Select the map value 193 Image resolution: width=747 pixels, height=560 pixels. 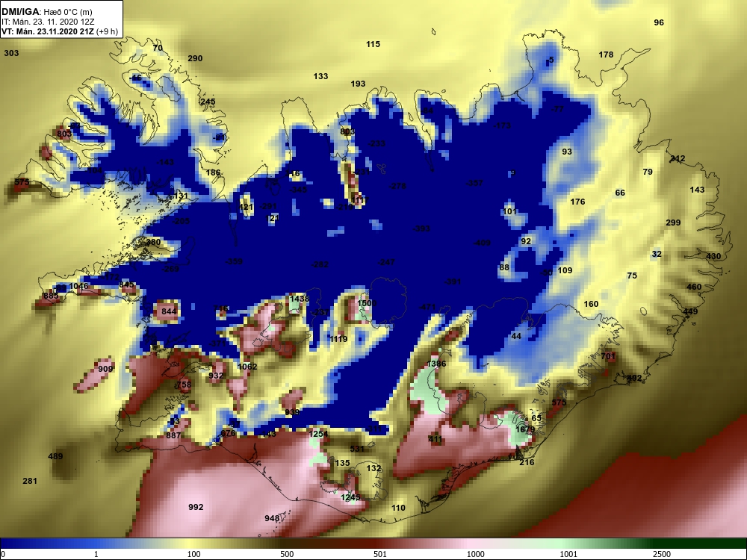point(358,84)
